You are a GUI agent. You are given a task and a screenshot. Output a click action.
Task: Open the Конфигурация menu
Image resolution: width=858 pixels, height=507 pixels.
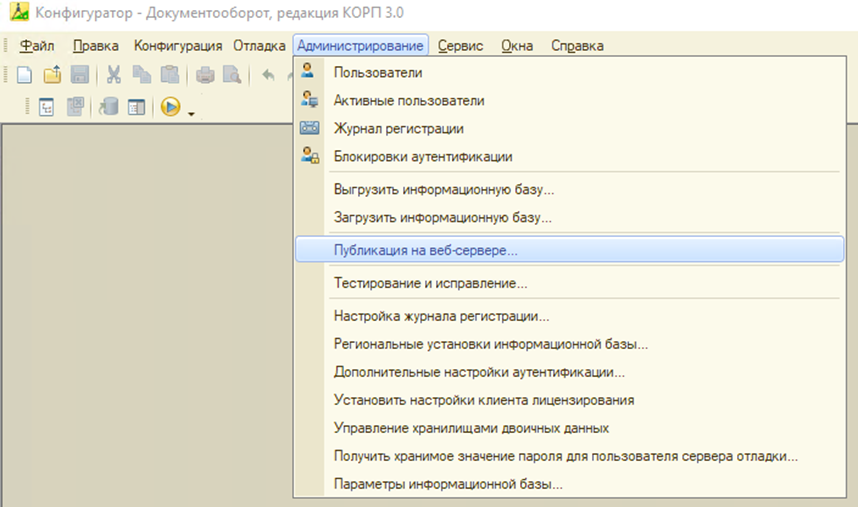click(x=178, y=46)
